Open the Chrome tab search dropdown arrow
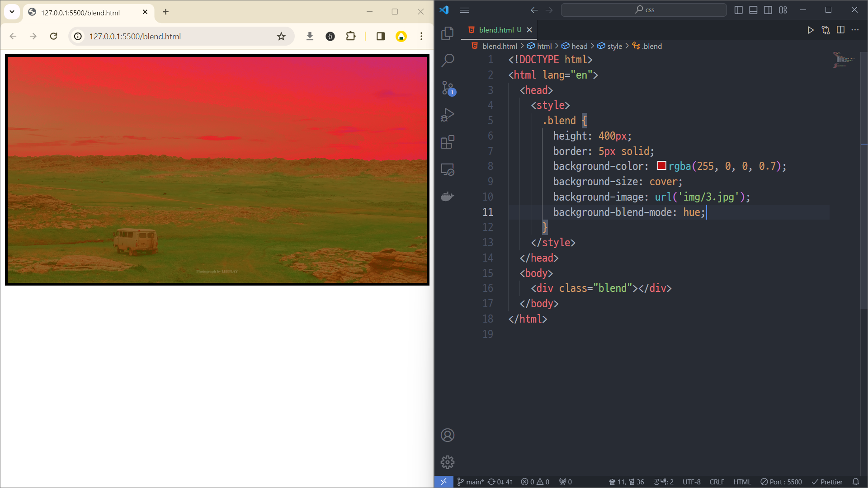 click(x=12, y=12)
